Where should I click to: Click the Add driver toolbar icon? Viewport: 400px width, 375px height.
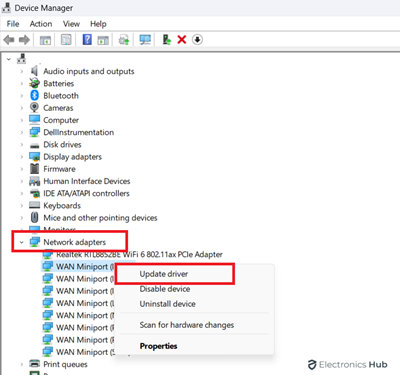click(x=166, y=40)
